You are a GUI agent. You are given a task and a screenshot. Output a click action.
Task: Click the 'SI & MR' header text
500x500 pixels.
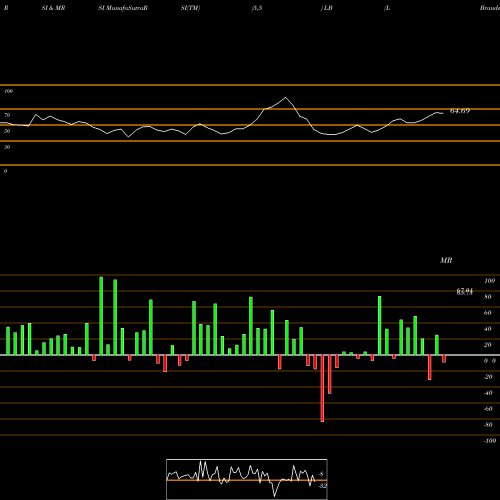tap(53, 8)
